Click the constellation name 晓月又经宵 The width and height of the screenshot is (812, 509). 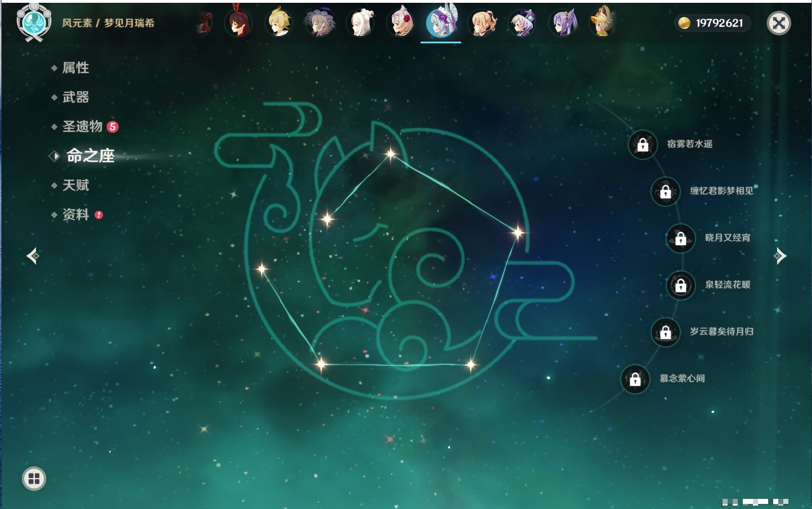(728, 237)
